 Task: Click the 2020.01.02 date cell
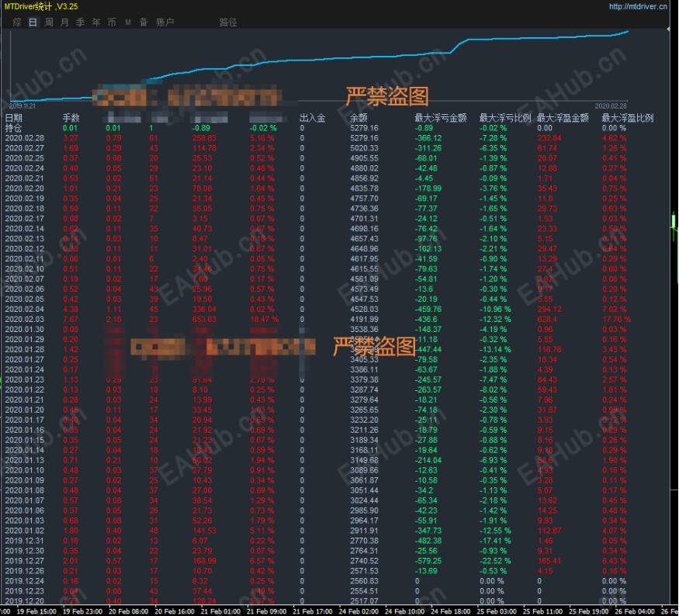25,531
